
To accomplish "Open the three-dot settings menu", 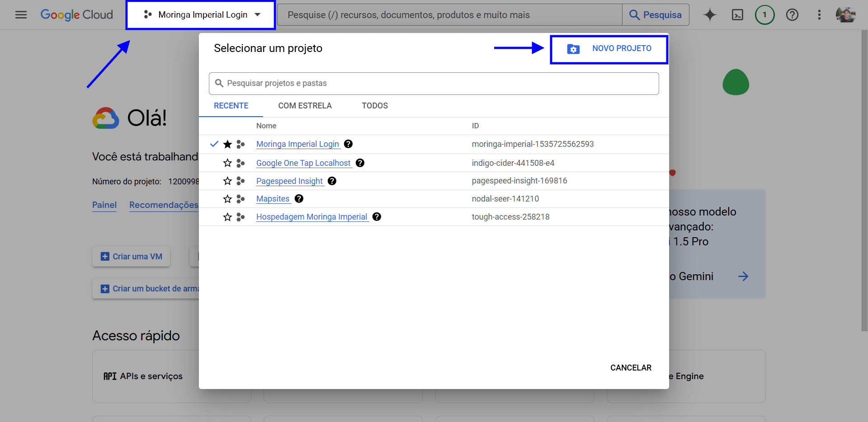I will [x=819, y=15].
